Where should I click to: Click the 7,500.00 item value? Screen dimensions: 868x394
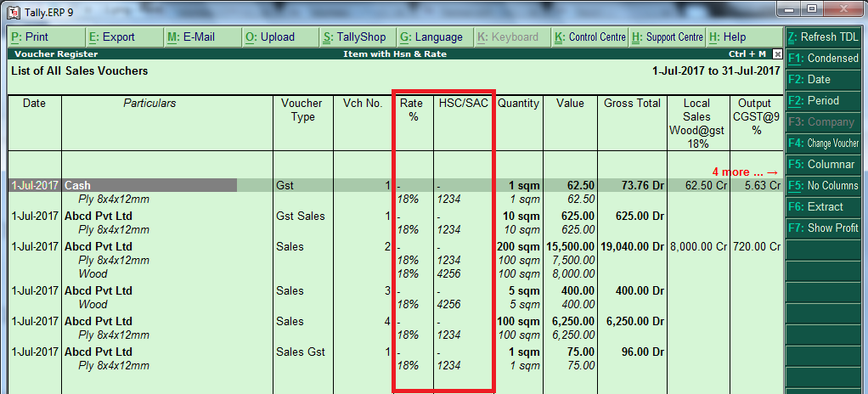click(573, 260)
